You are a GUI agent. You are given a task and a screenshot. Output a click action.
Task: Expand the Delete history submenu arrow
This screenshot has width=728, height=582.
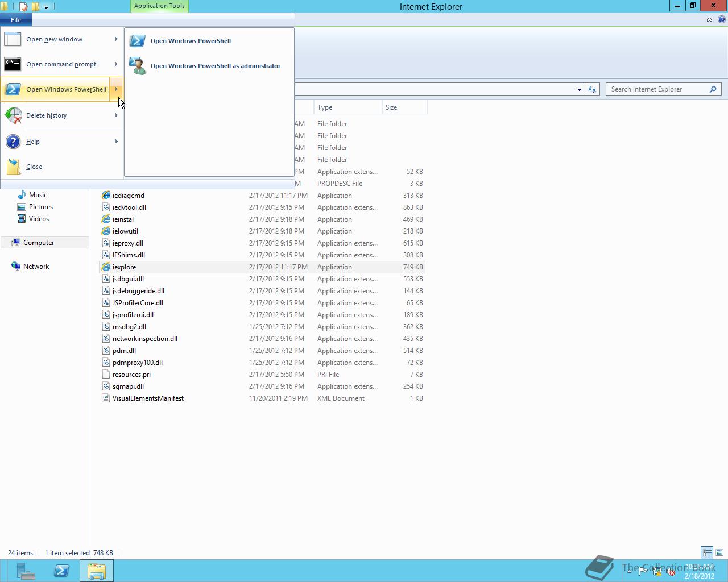pyautogui.click(x=116, y=115)
